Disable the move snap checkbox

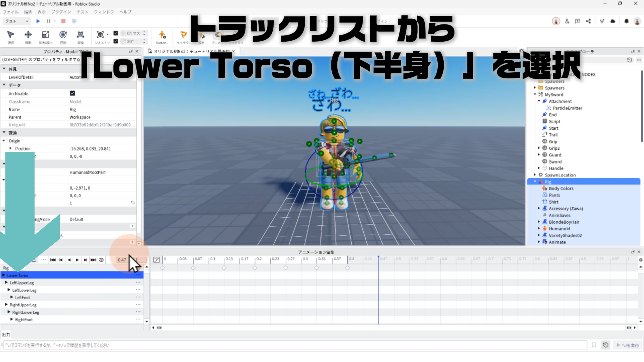(x=116, y=33)
